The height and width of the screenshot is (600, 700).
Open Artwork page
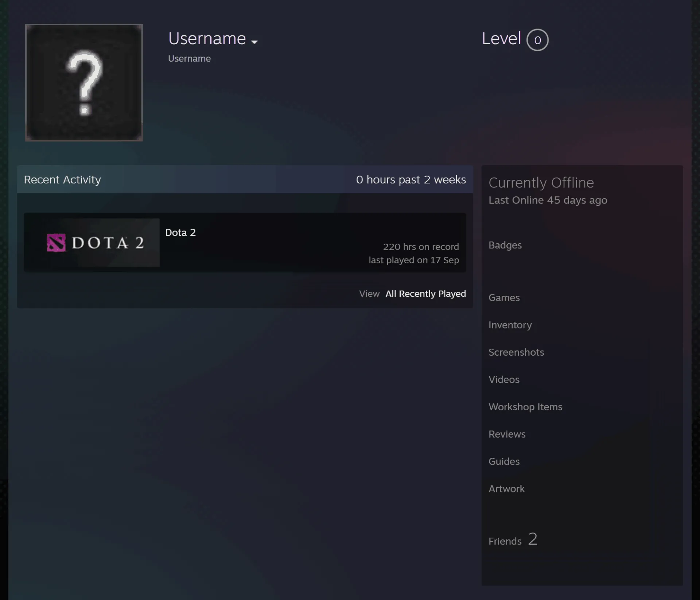pyautogui.click(x=506, y=489)
